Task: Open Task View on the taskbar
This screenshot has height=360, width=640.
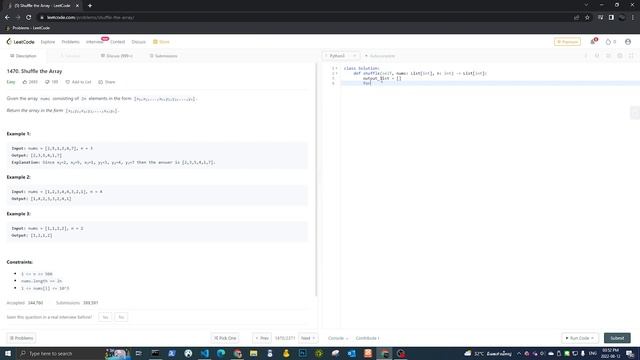Action: (x=139, y=353)
